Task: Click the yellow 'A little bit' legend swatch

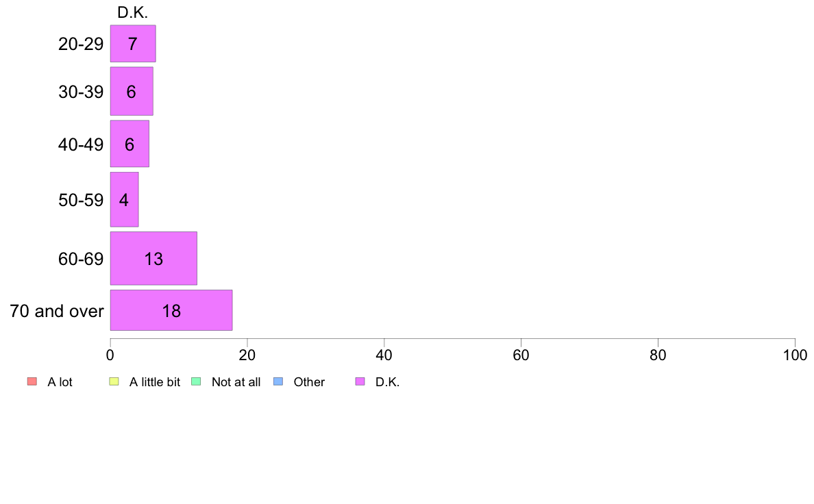Action: (x=114, y=381)
